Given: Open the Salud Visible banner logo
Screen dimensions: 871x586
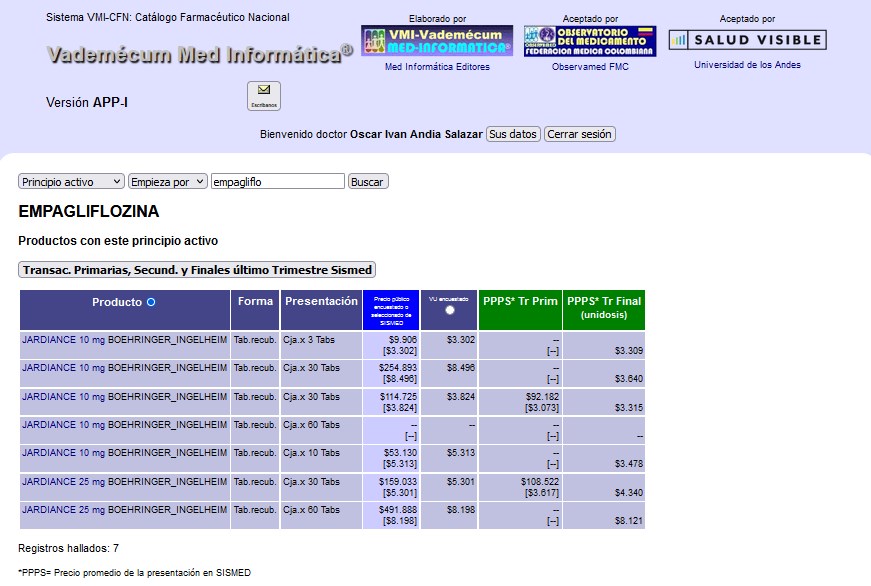Looking at the screenshot, I should (748, 40).
